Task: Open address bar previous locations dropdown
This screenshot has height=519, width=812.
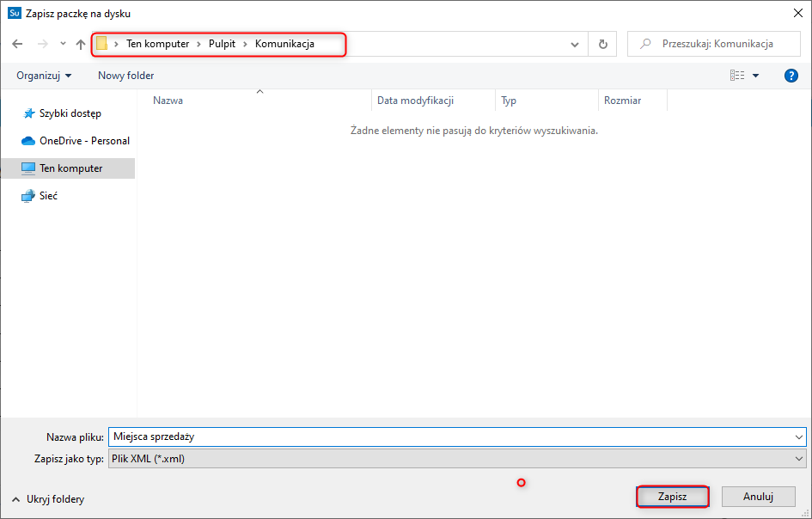Action: (x=574, y=45)
